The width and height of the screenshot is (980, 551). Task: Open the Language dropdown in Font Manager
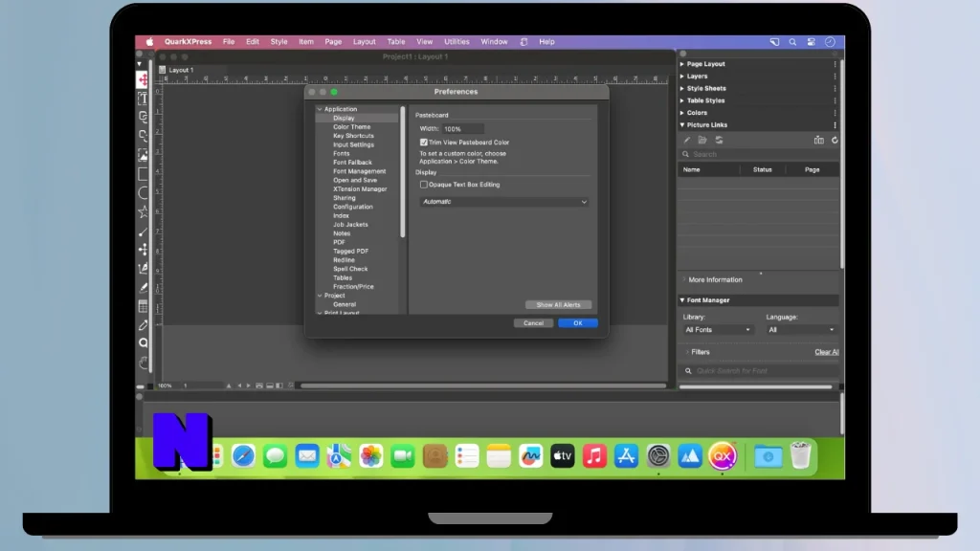coord(801,330)
